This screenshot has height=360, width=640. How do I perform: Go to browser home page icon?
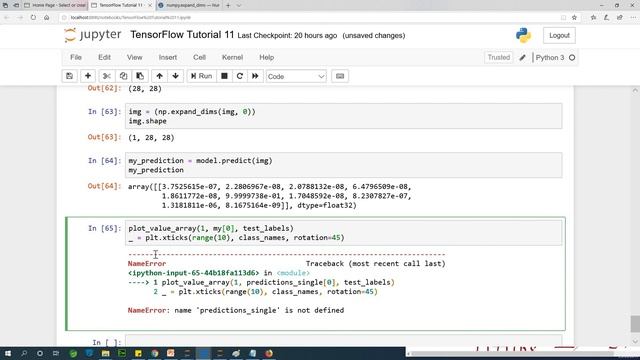47,18
